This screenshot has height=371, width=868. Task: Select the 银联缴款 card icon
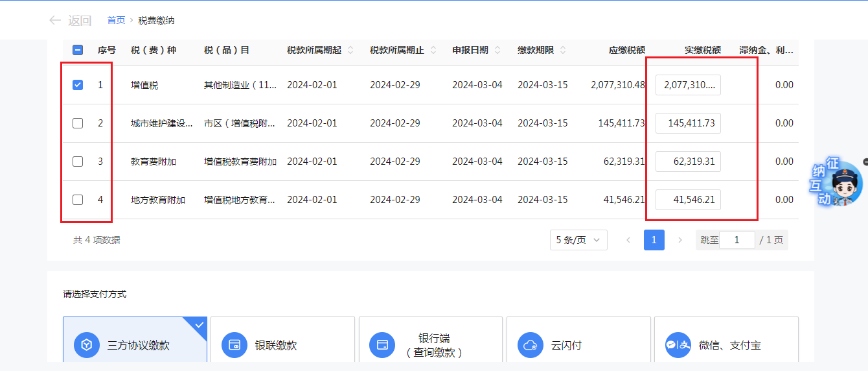point(234,345)
